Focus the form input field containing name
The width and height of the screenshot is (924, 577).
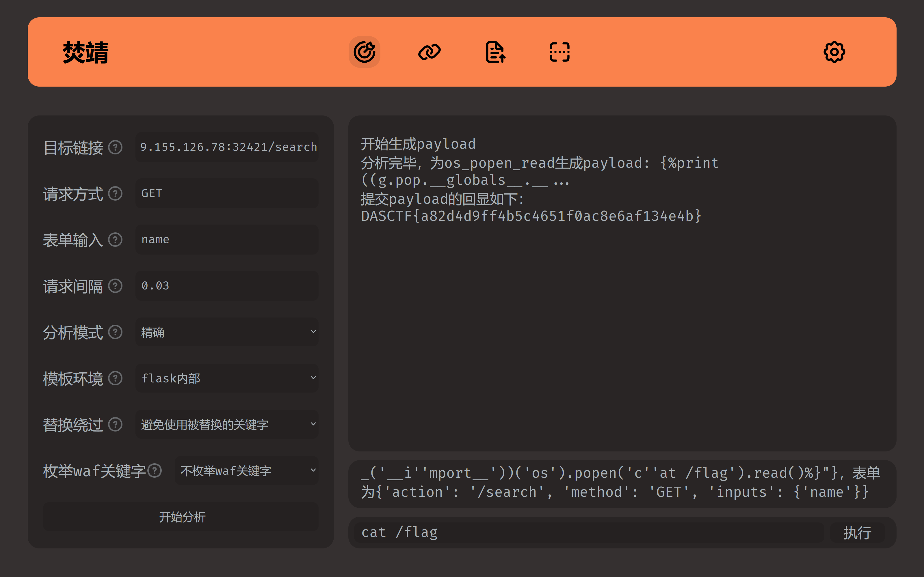(227, 240)
